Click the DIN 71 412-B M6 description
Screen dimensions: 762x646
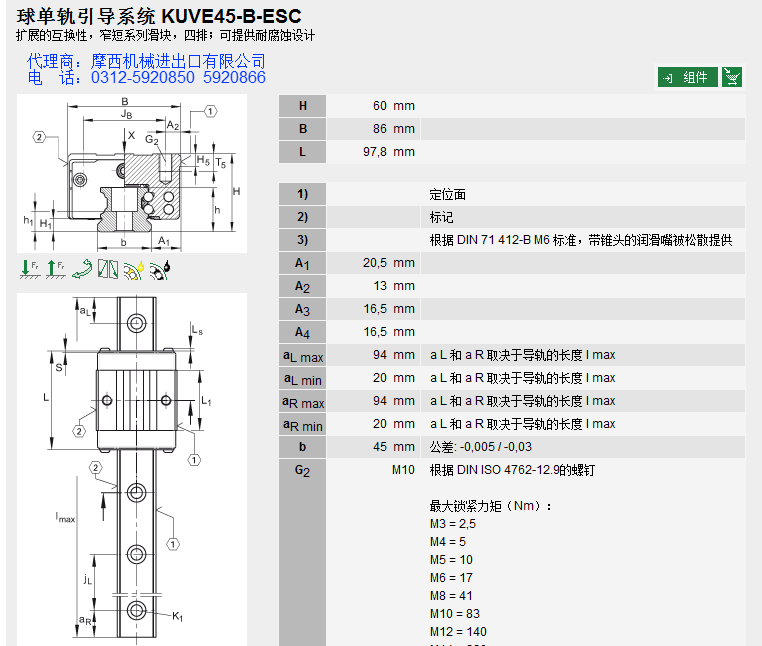pos(580,240)
